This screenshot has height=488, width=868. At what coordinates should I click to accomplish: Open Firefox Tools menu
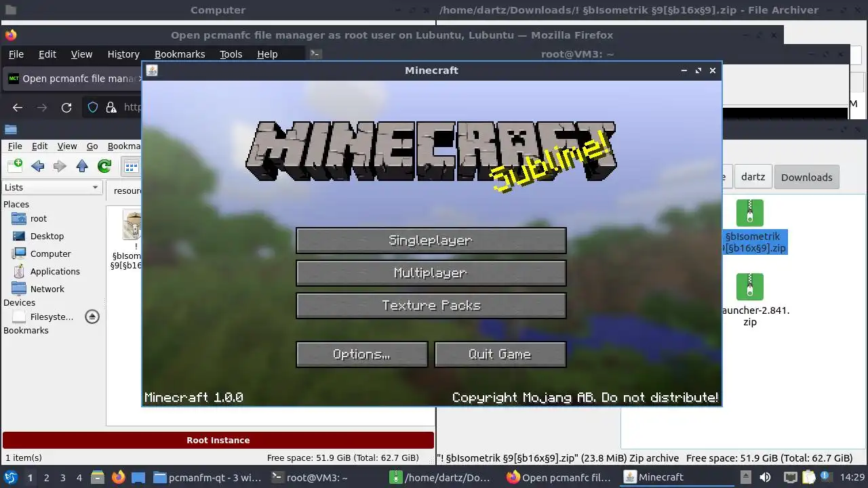(x=231, y=54)
